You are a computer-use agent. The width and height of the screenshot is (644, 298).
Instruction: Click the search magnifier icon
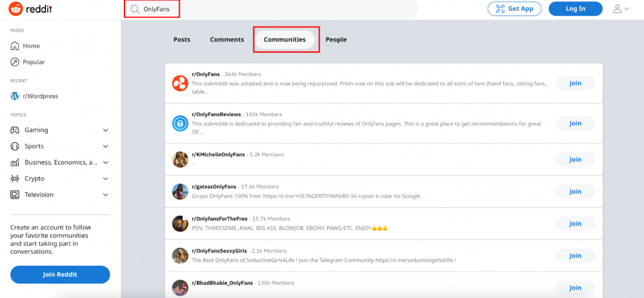pos(135,9)
